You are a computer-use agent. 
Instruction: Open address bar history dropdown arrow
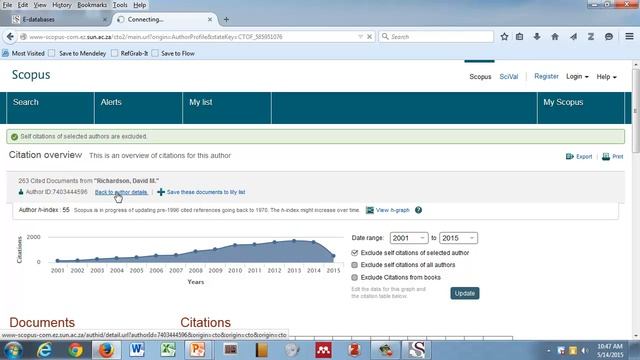coord(360,37)
